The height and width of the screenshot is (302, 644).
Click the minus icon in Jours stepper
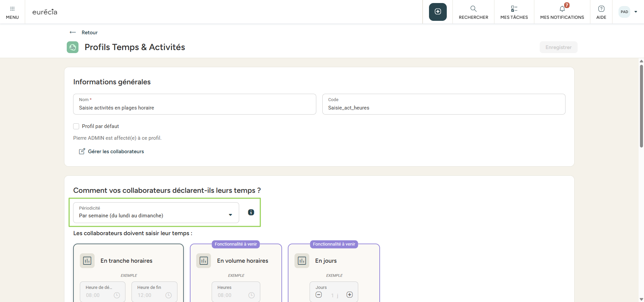[x=319, y=295]
